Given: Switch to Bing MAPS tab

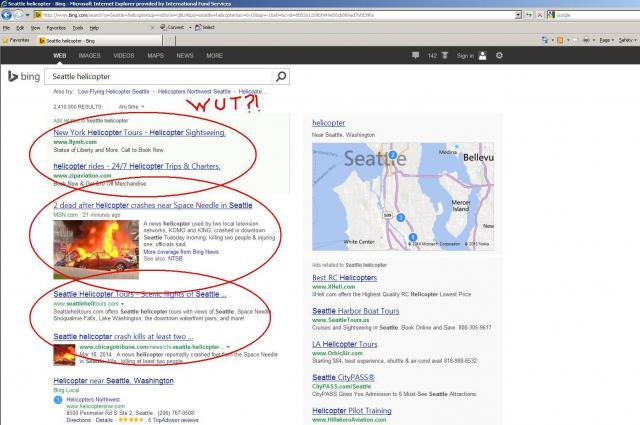Looking at the screenshot, I should (x=156, y=56).
